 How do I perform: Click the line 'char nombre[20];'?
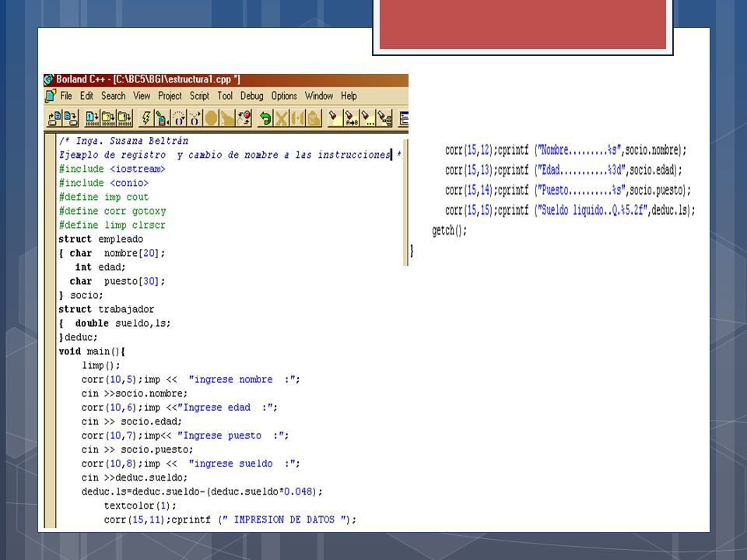112,253
